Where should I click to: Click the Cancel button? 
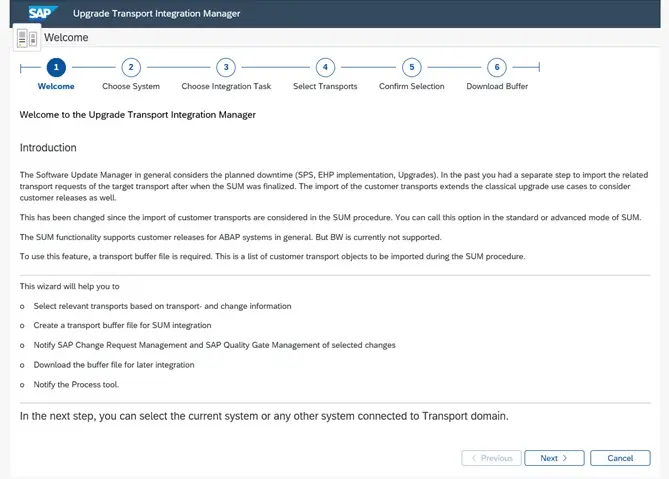pos(620,458)
